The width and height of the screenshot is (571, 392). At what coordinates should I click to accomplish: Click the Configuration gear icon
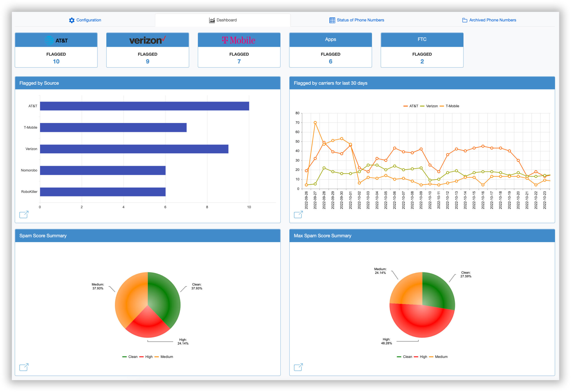72,20
